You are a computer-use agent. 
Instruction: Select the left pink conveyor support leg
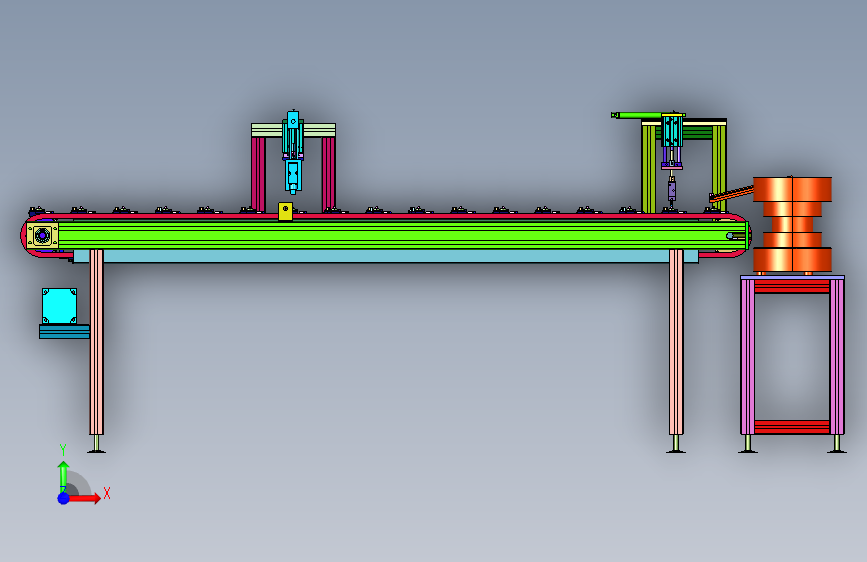click(96, 342)
